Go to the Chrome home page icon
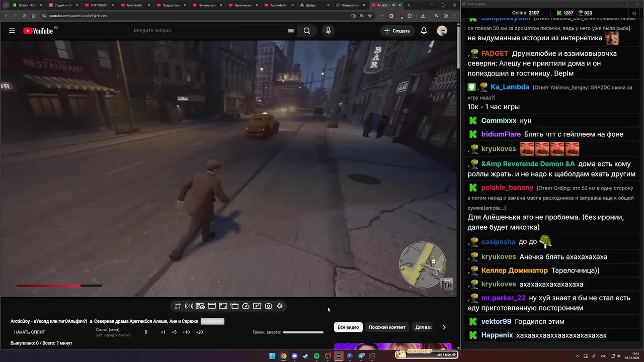 point(34,16)
